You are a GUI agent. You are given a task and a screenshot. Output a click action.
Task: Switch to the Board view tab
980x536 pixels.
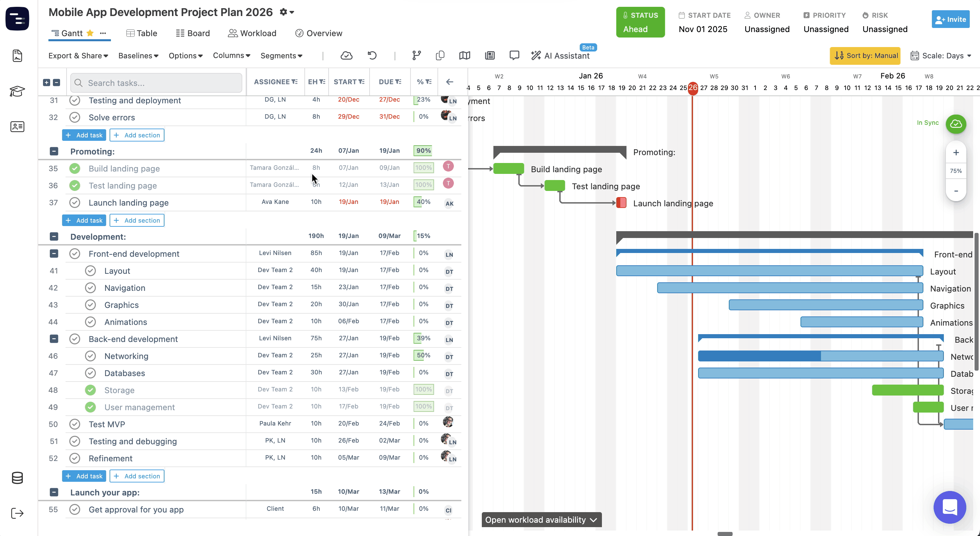point(193,33)
